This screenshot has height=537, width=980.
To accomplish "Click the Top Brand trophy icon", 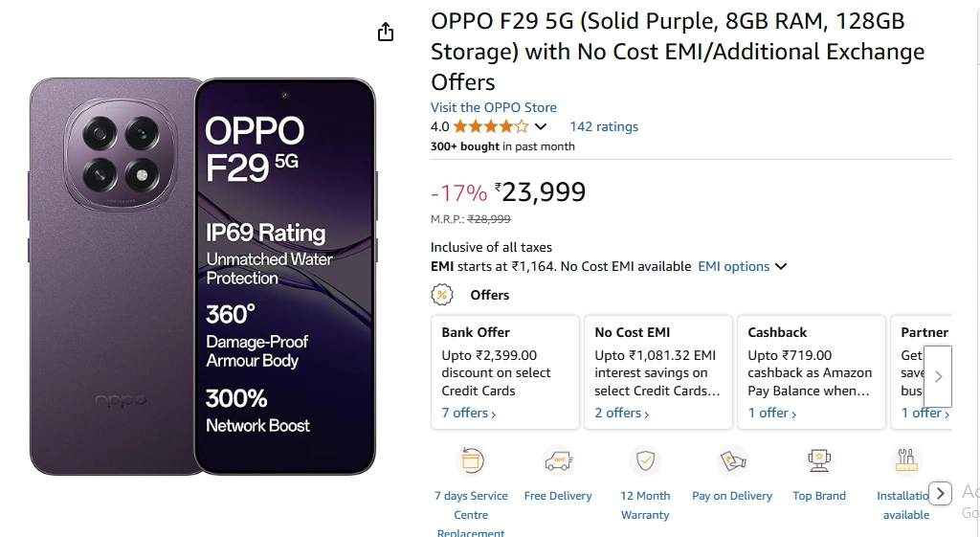I will 819,460.
